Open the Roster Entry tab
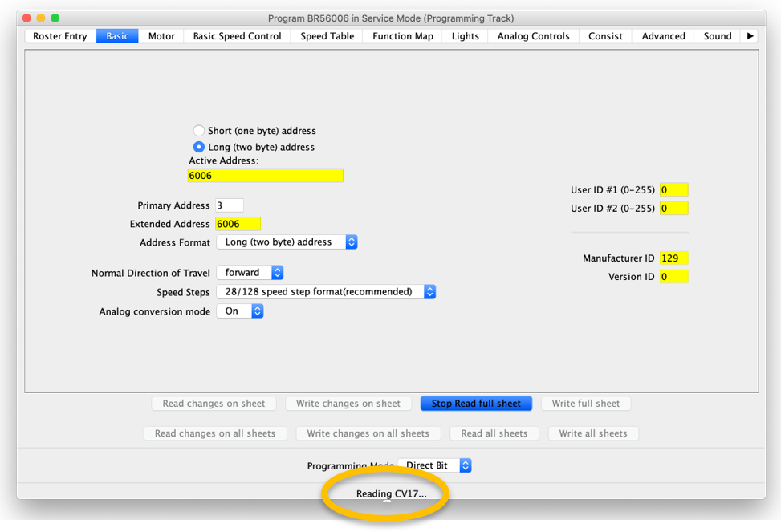Viewport: 781px width, 532px height. (x=59, y=36)
